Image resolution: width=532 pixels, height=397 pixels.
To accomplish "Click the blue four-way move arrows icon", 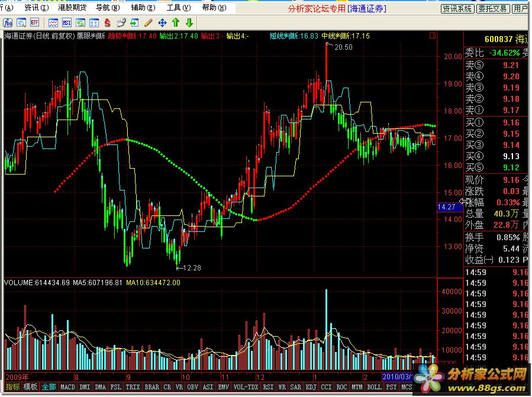I will pyautogui.click(x=162, y=22).
